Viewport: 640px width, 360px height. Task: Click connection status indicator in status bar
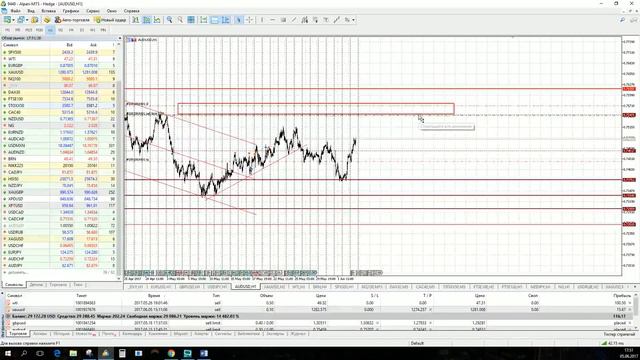coord(612,343)
